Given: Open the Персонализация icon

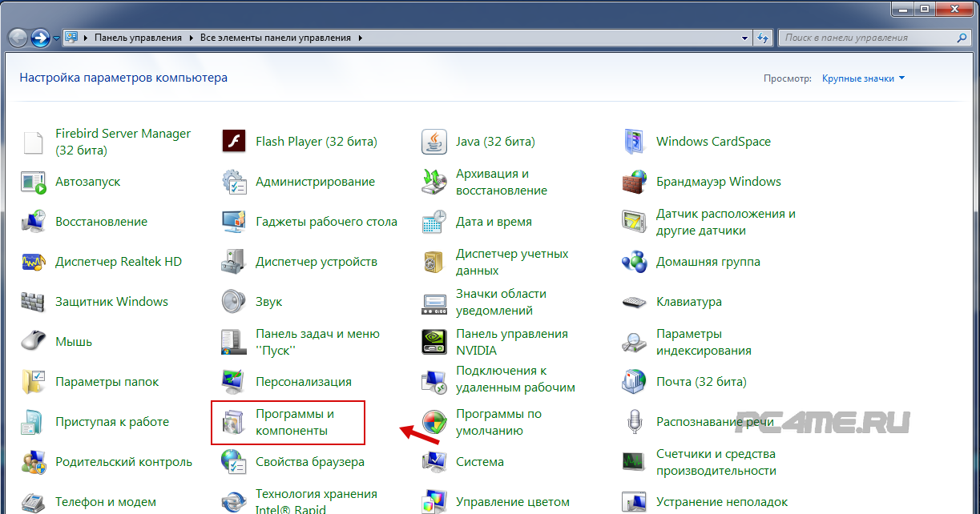Looking at the screenshot, I should [x=233, y=382].
